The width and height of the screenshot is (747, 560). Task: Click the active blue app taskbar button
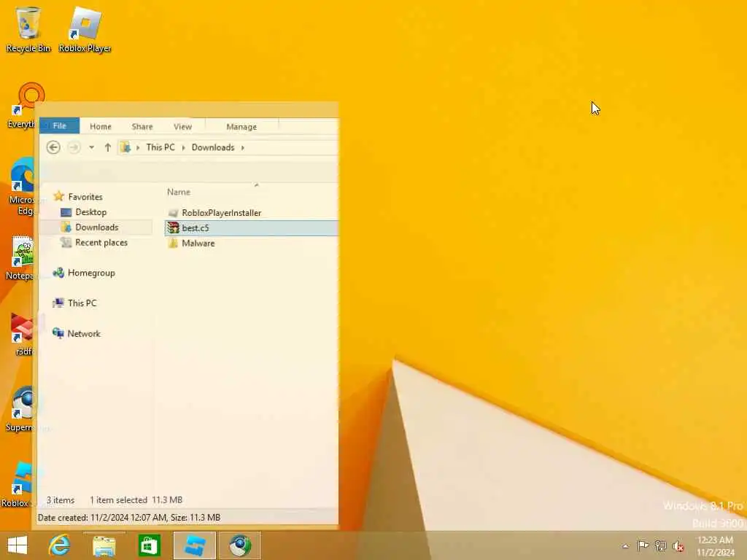click(x=194, y=545)
